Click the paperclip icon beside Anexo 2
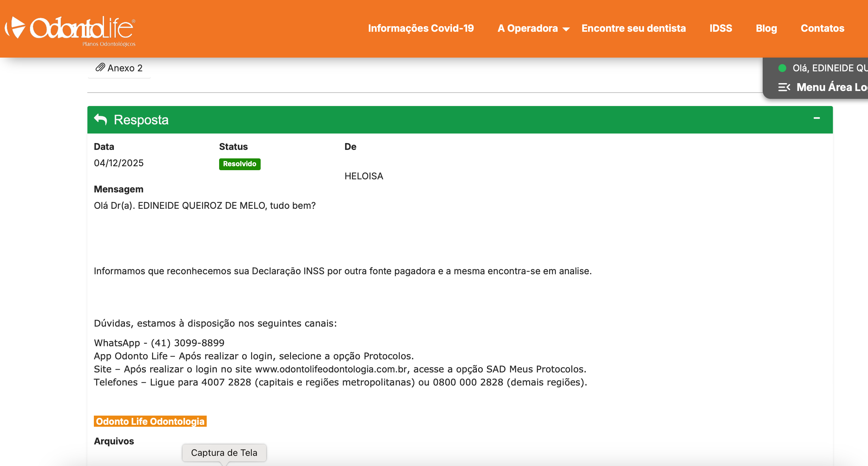 point(100,67)
